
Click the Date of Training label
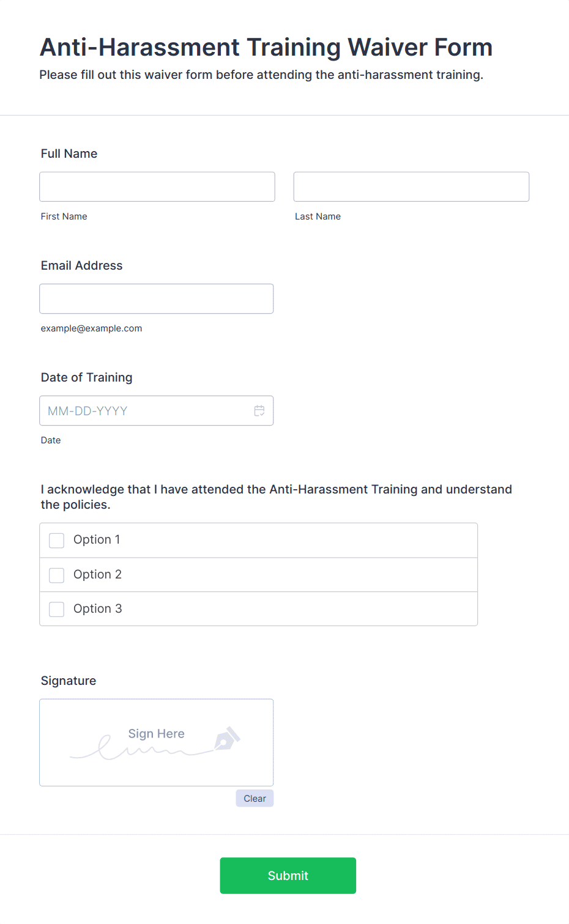point(87,378)
